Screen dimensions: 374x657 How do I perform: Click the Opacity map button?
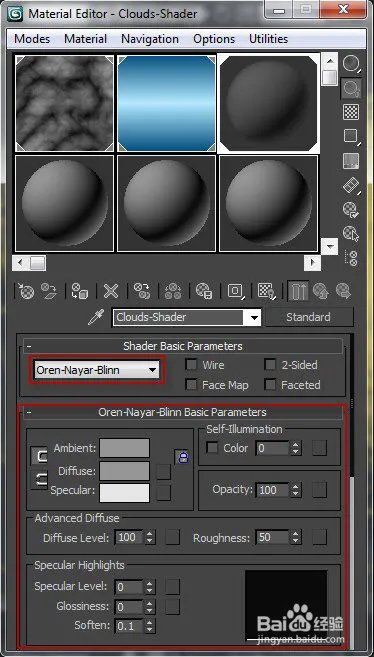(x=320, y=489)
